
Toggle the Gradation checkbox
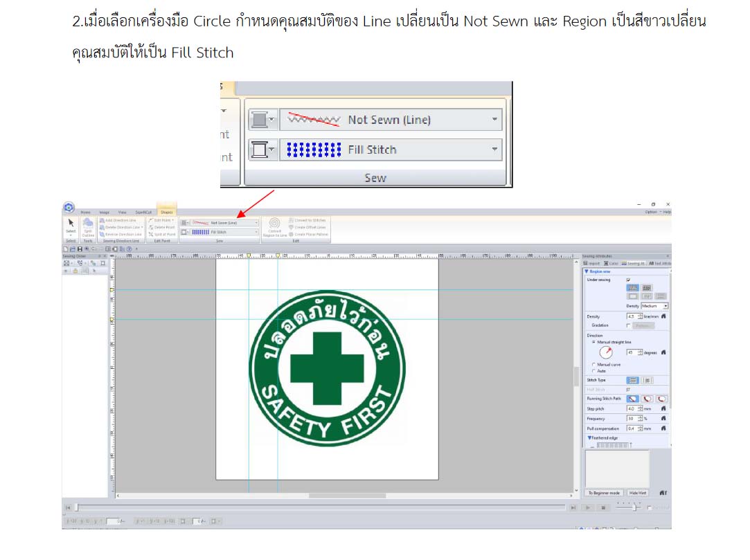click(x=628, y=325)
